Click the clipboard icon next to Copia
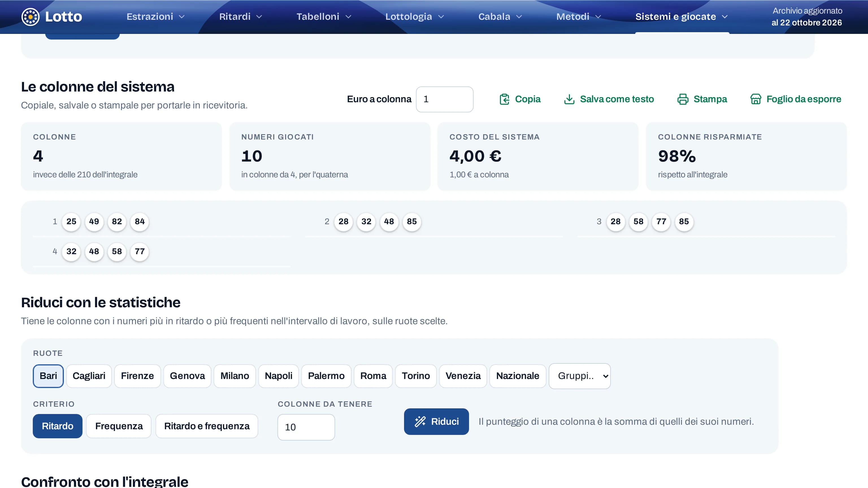This screenshot has height=488, width=868. pos(504,99)
